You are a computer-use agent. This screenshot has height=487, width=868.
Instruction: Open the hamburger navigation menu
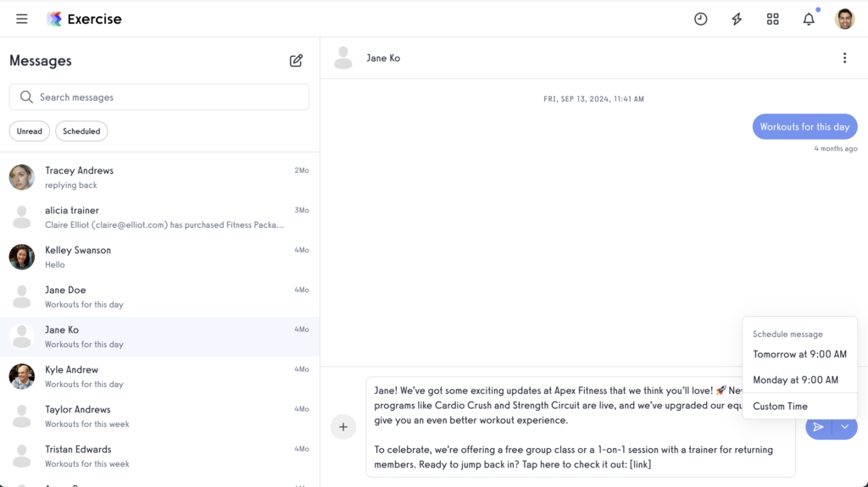click(x=22, y=19)
